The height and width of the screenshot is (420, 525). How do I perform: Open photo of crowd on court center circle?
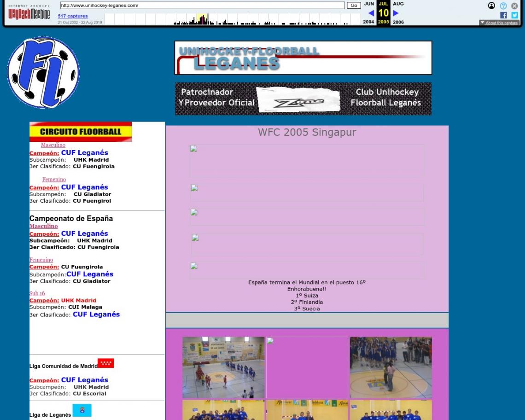pyautogui.click(x=391, y=367)
